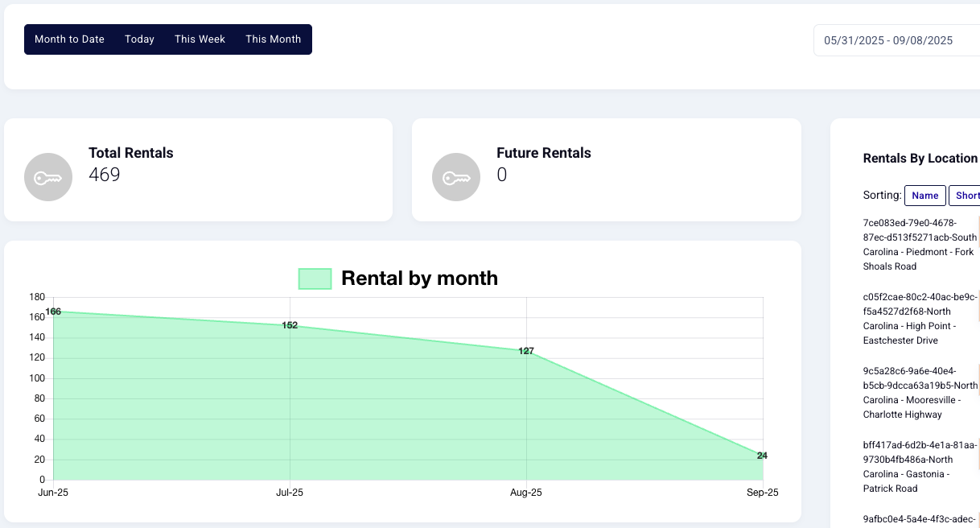Click the 24 data point for Sep-25
The height and width of the screenshot is (528, 980).
point(762,456)
